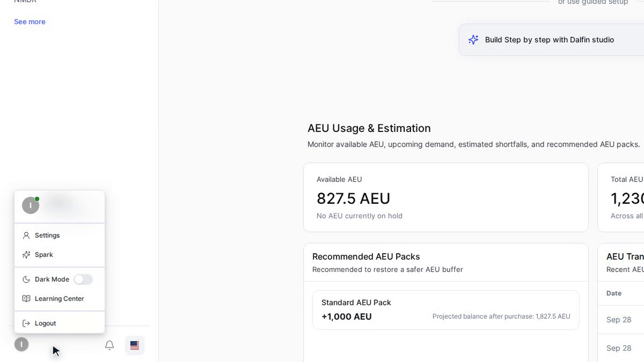Open the US flag language selector
The image size is (644, 362).
135,345
